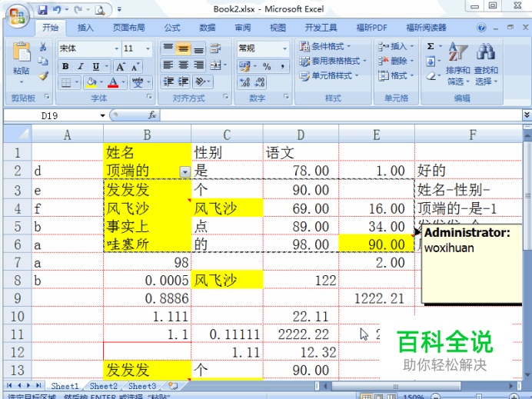Undo the last action
This screenshot has height=399, width=532.
[x=57, y=10]
